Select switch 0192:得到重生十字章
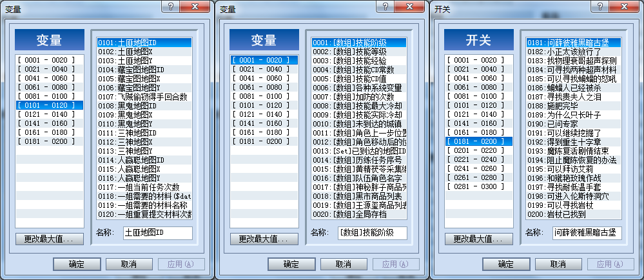 click(573, 142)
